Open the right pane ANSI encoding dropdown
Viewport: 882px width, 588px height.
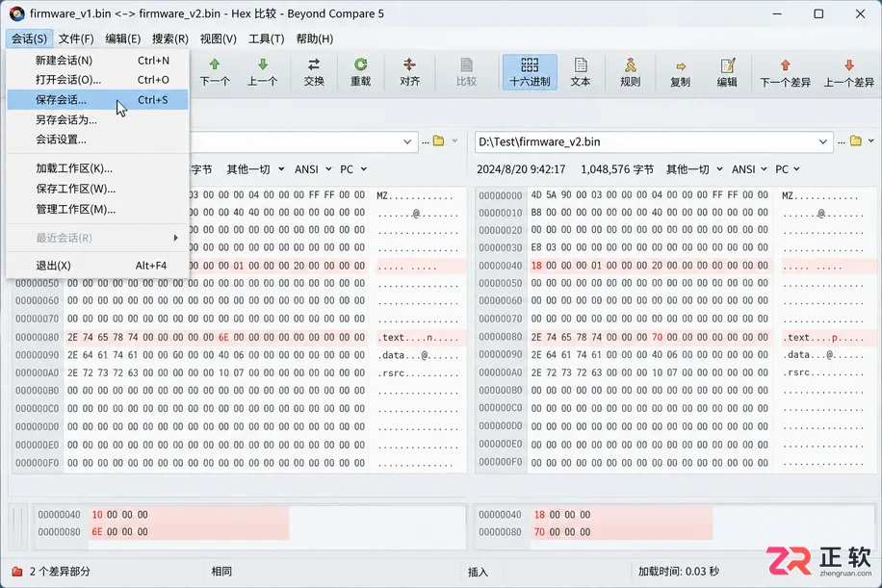tap(749, 169)
